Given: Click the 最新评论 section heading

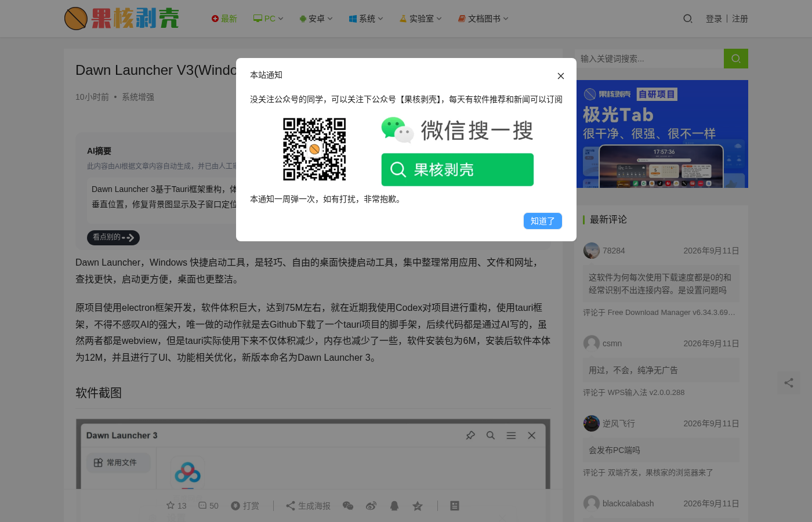Looking at the screenshot, I should click(x=608, y=219).
